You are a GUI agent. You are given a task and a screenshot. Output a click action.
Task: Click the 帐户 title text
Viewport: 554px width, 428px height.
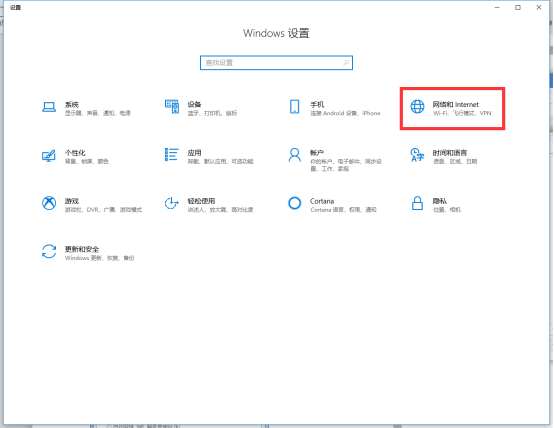pyautogui.click(x=317, y=153)
